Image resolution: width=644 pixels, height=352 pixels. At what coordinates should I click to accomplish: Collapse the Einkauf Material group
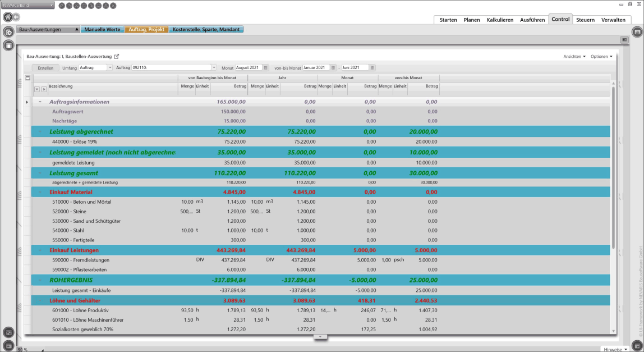pyautogui.click(x=40, y=192)
